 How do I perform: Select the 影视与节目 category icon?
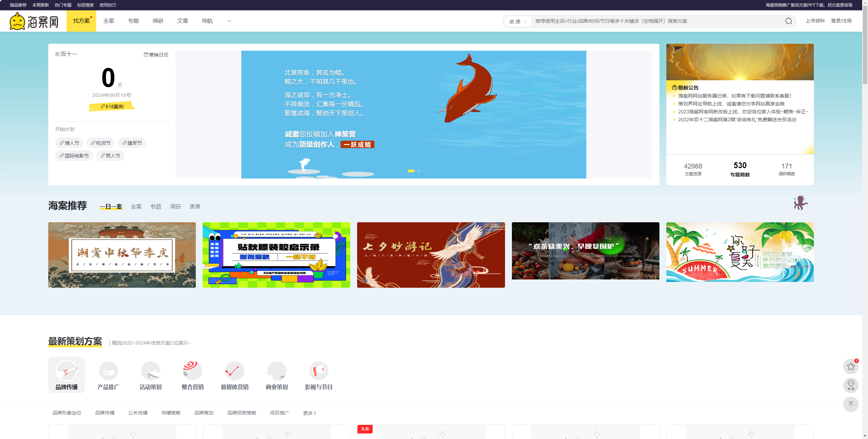[319, 371]
